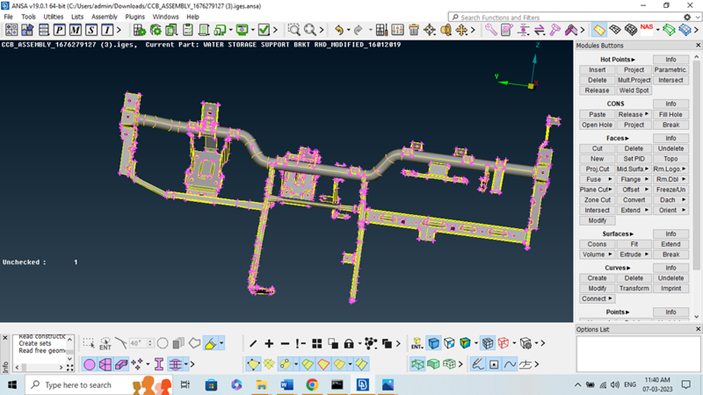703x395 pixels.
Task: Open Word from the taskbar
Action: click(287, 385)
